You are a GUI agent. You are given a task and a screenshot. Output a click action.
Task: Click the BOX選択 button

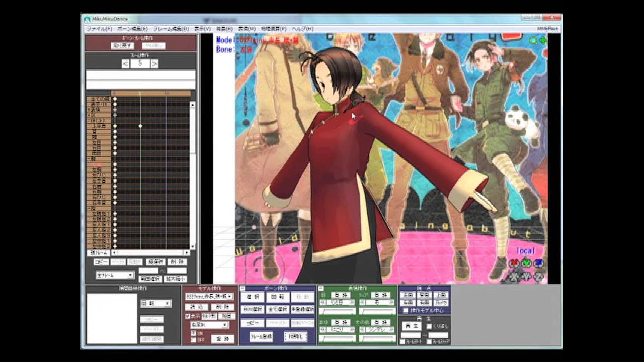tap(253, 309)
